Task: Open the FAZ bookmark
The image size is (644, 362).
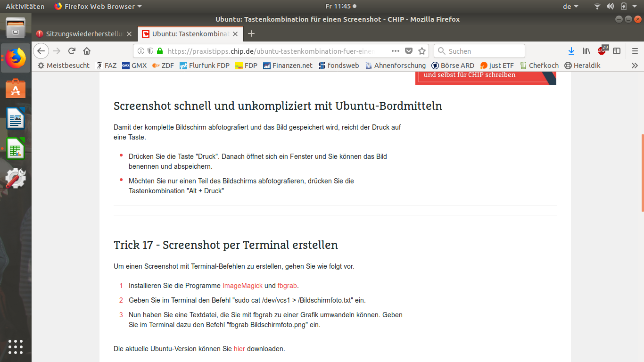Action: click(x=106, y=66)
